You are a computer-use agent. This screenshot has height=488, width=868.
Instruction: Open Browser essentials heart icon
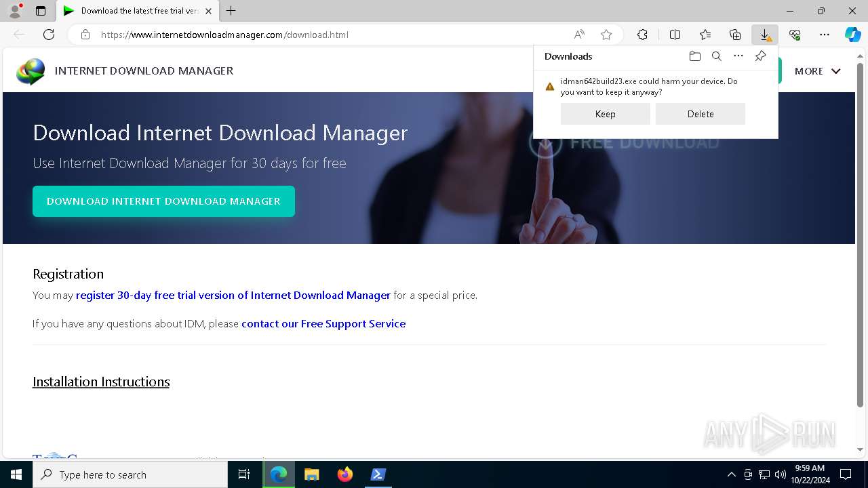click(x=795, y=35)
